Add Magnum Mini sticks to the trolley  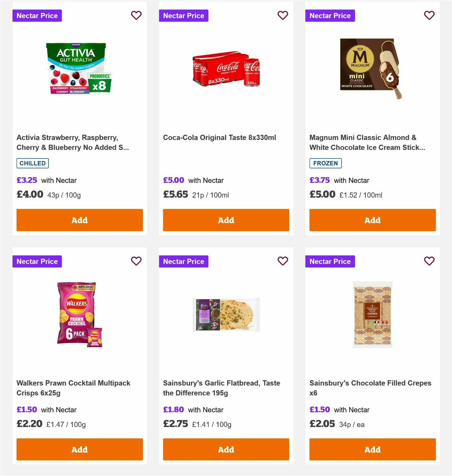(372, 220)
